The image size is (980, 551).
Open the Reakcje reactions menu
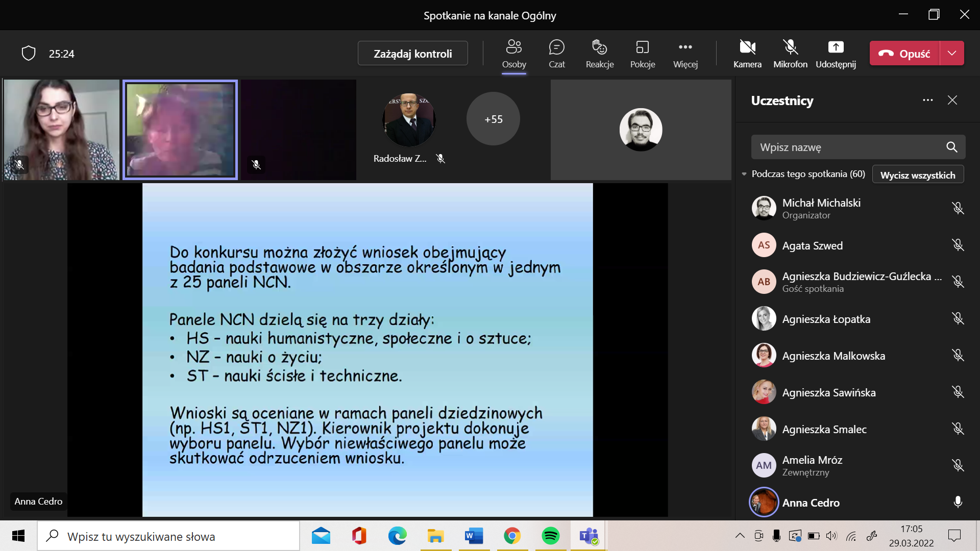click(x=599, y=53)
